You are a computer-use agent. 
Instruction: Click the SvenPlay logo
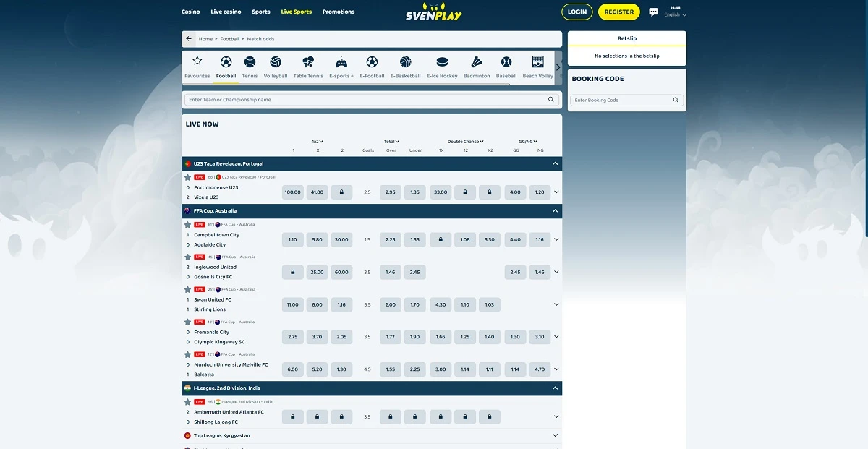[434, 12]
